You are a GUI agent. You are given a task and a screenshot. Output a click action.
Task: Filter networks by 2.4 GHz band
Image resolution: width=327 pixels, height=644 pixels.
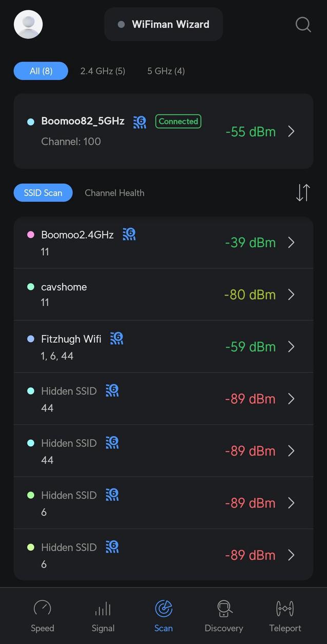[x=102, y=71]
